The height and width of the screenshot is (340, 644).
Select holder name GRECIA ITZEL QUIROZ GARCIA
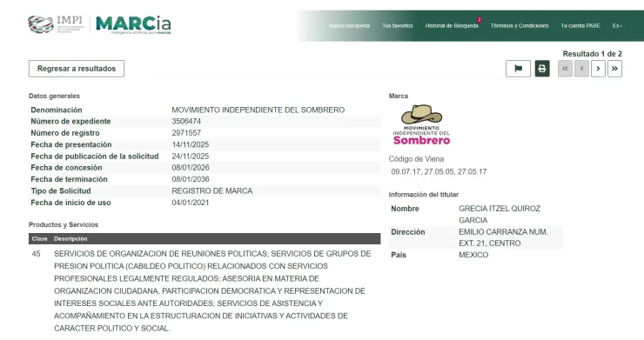[500, 214]
